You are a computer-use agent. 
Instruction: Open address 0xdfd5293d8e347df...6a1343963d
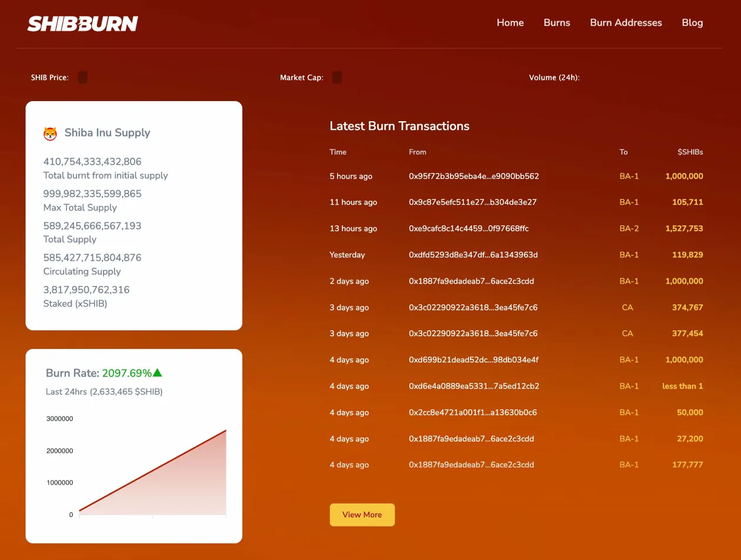(473, 255)
